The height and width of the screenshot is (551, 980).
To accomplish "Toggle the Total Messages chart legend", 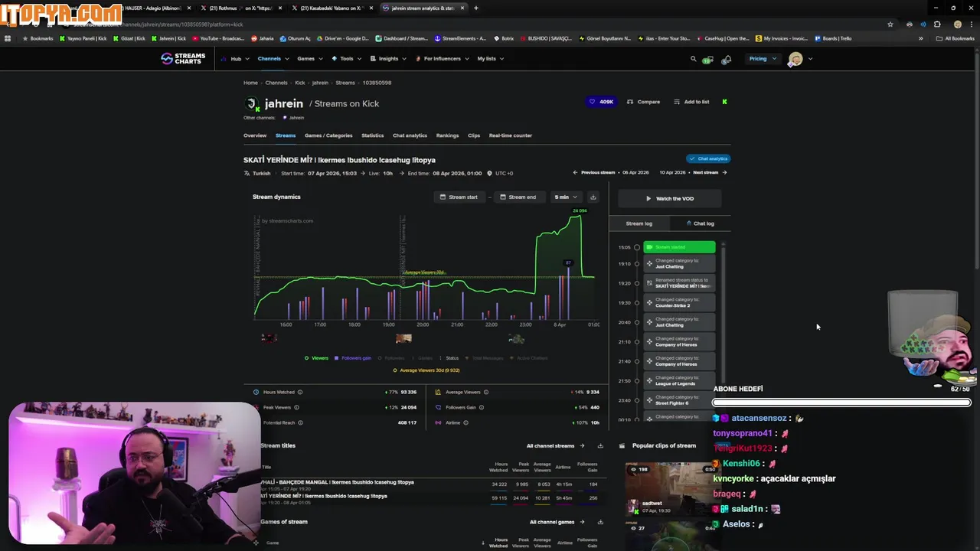I will pyautogui.click(x=485, y=358).
